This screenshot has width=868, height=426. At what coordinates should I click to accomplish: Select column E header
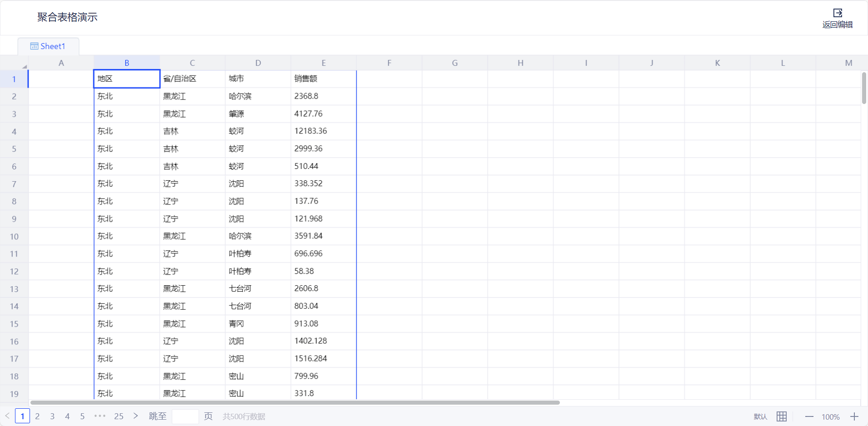(323, 63)
